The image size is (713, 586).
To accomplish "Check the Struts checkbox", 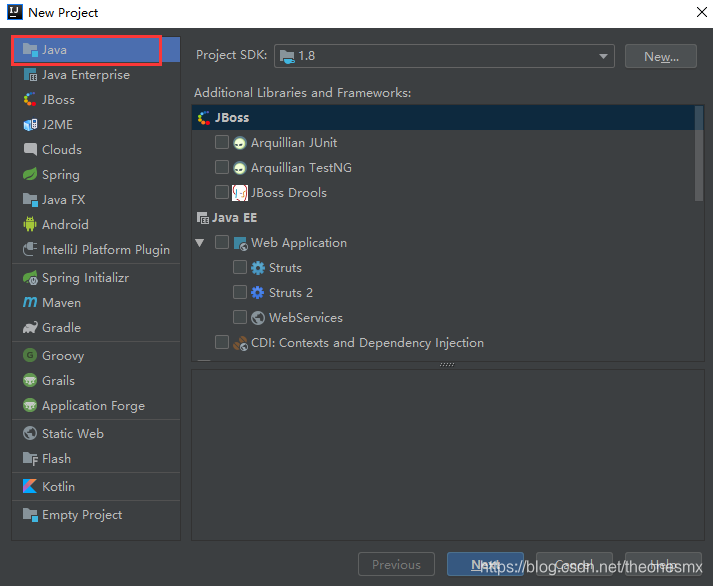I will pos(240,267).
